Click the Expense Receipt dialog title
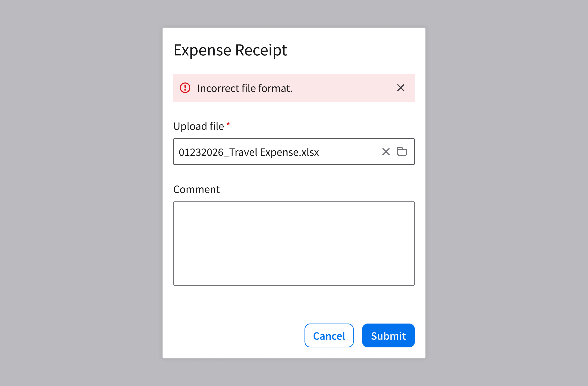The image size is (588, 386). (230, 50)
